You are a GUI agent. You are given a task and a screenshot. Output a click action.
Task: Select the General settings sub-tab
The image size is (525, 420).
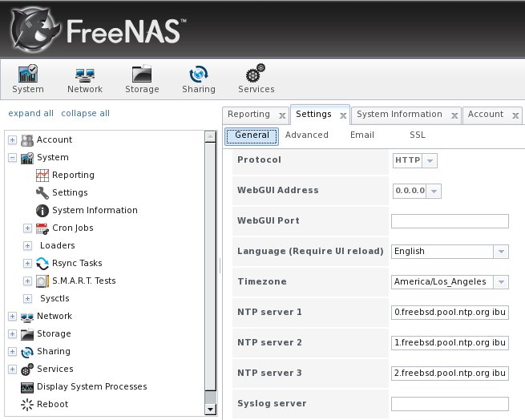point(252,135)
